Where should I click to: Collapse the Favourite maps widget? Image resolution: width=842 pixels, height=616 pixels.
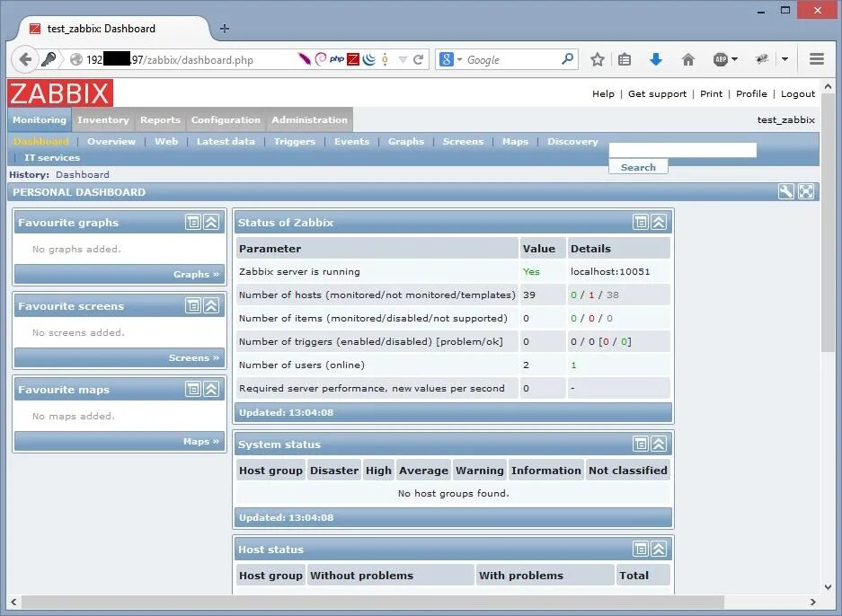(211, 389)
